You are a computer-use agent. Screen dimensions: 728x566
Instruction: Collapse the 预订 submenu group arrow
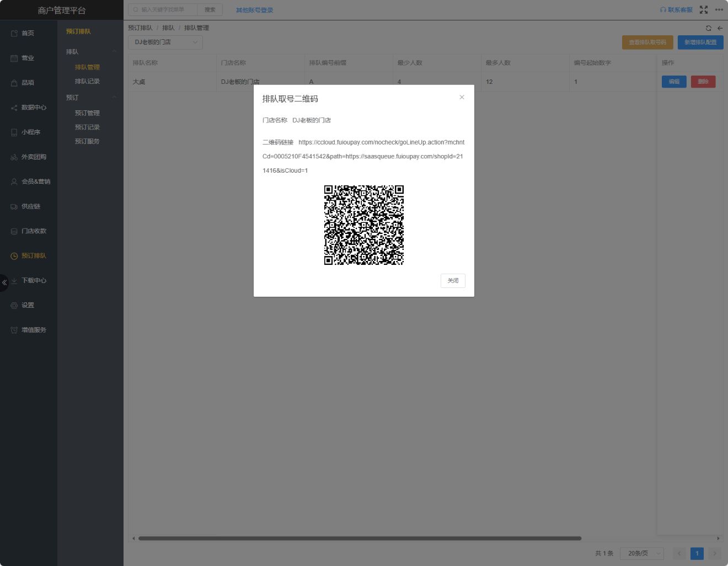tap(114, 98)
